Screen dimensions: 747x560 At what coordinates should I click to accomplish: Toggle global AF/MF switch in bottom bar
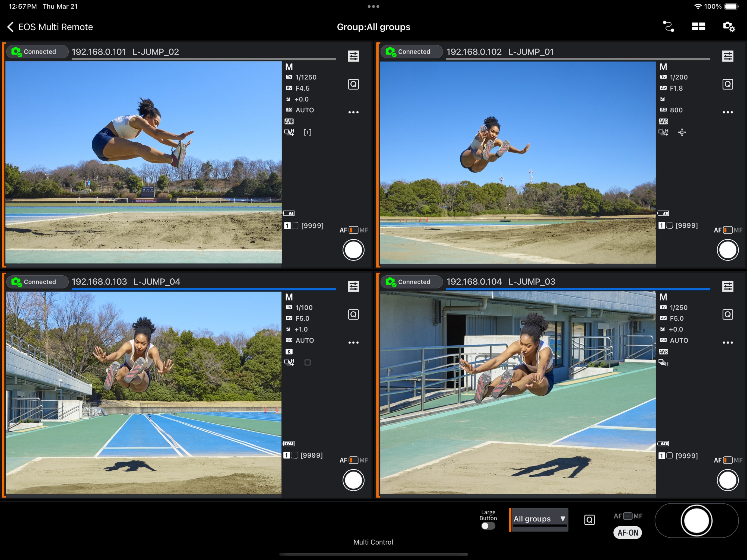coord(628,516)
